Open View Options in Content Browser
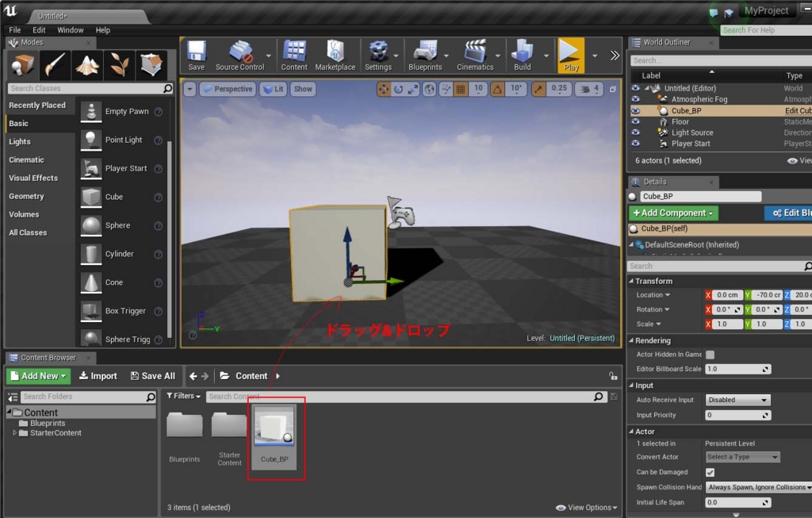 click(x=587, y=508)
